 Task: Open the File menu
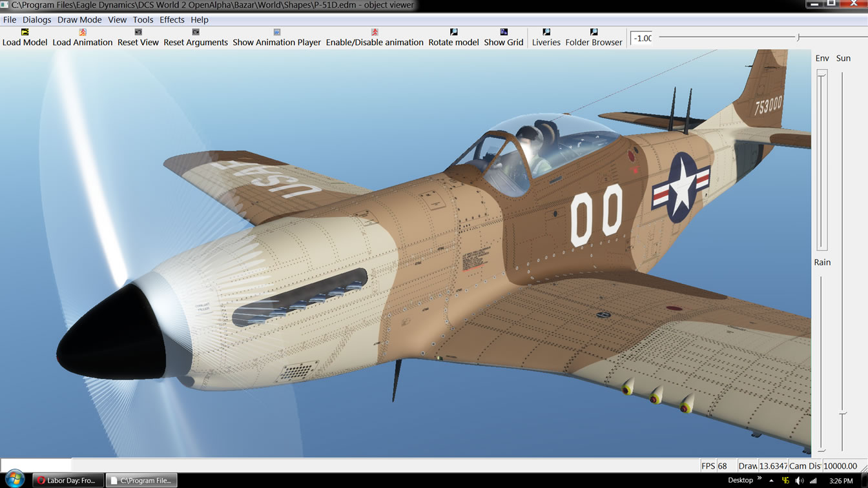(x=10, y=20)
